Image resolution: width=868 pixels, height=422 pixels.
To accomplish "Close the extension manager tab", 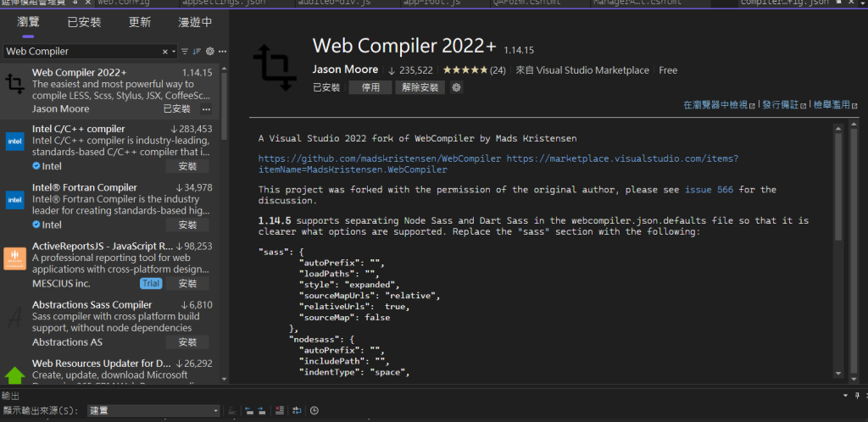I will coord(86,3).
